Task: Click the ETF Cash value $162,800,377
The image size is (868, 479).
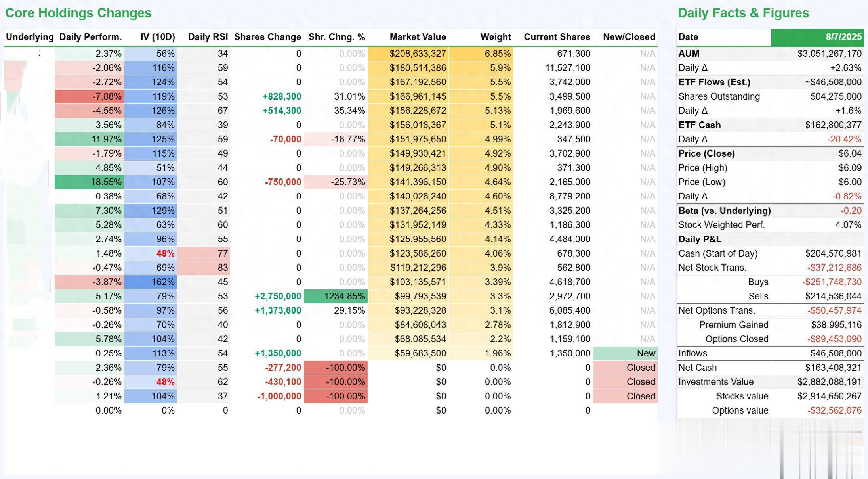Action: 833,125
